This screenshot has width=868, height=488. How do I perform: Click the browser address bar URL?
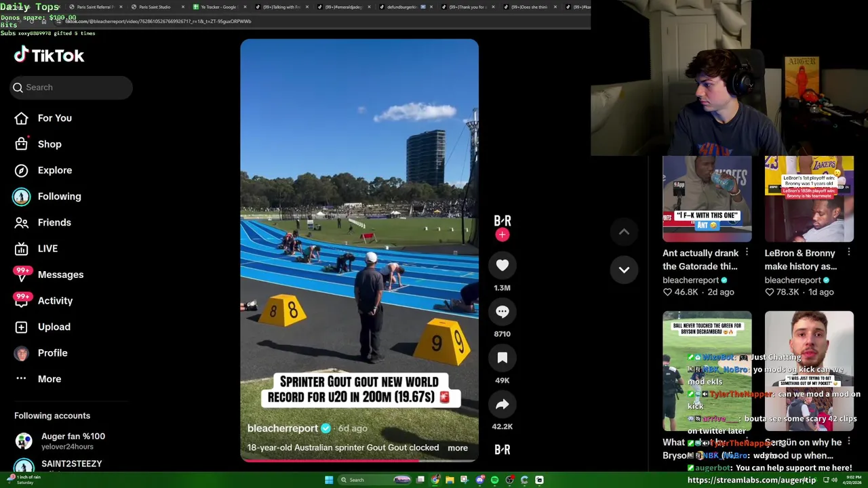(158, 21)
